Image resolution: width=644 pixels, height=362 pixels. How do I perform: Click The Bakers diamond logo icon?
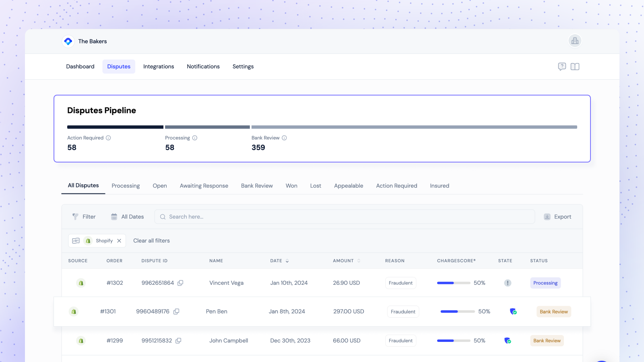pos(68,41)
